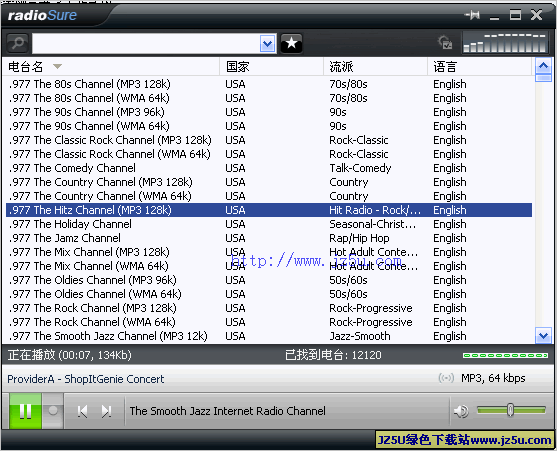
Task: Pause playback with the green button
Action: point(25,411)
